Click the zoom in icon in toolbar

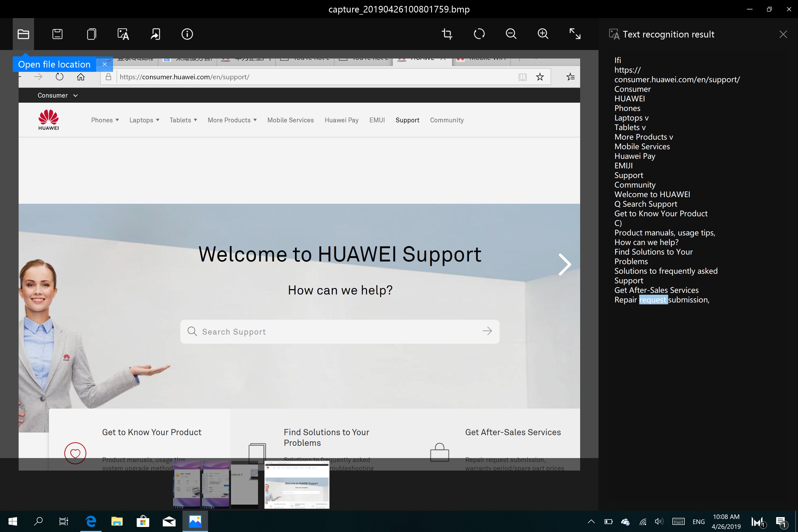point(543,34)
